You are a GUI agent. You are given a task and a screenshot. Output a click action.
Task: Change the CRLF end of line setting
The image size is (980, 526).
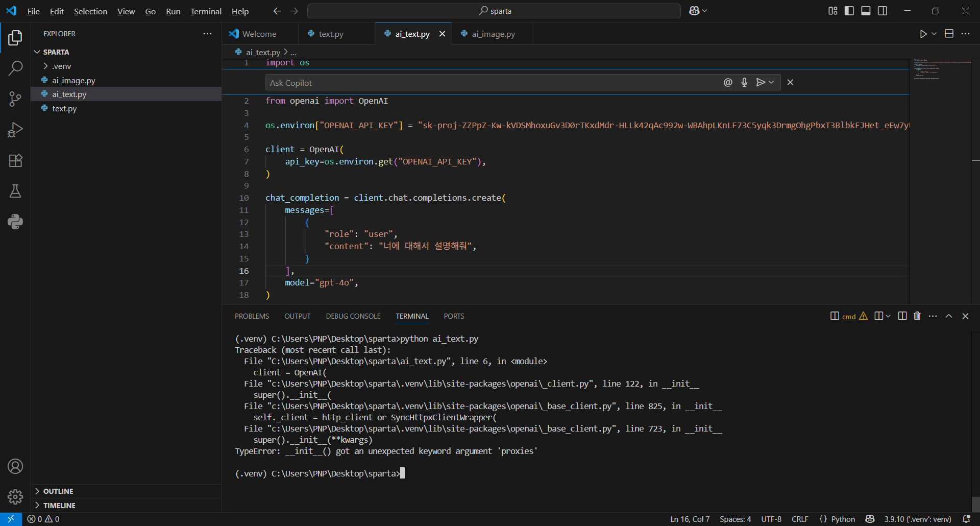(x=800, y=519)
